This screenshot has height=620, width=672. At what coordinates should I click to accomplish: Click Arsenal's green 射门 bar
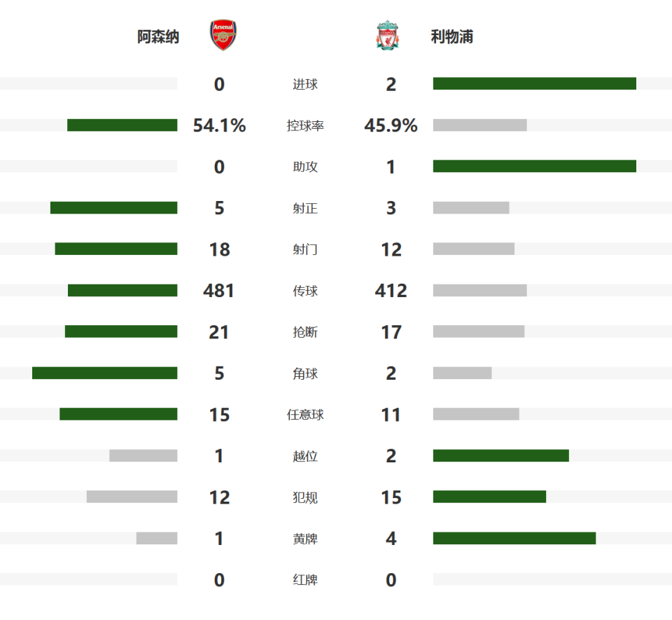tap(115, 249)
